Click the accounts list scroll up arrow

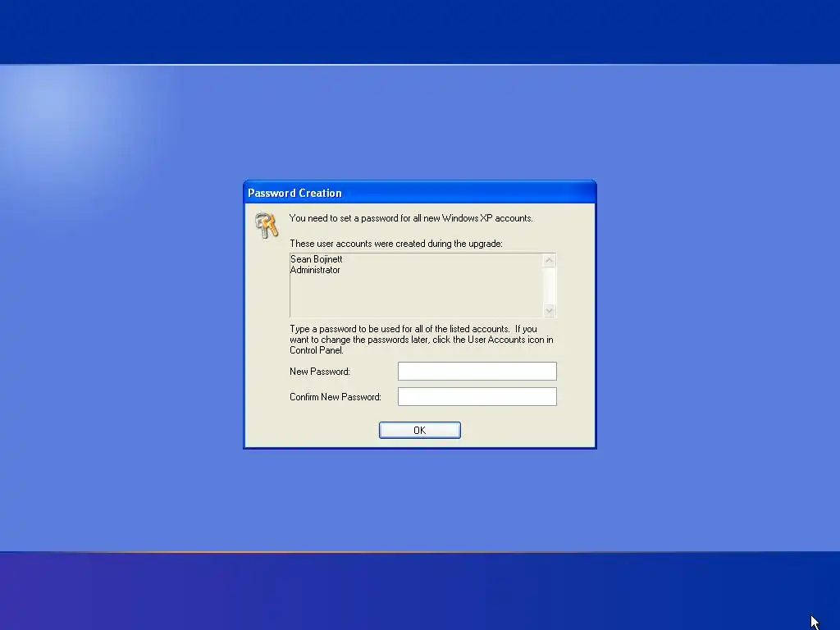(x=549, y=260)
